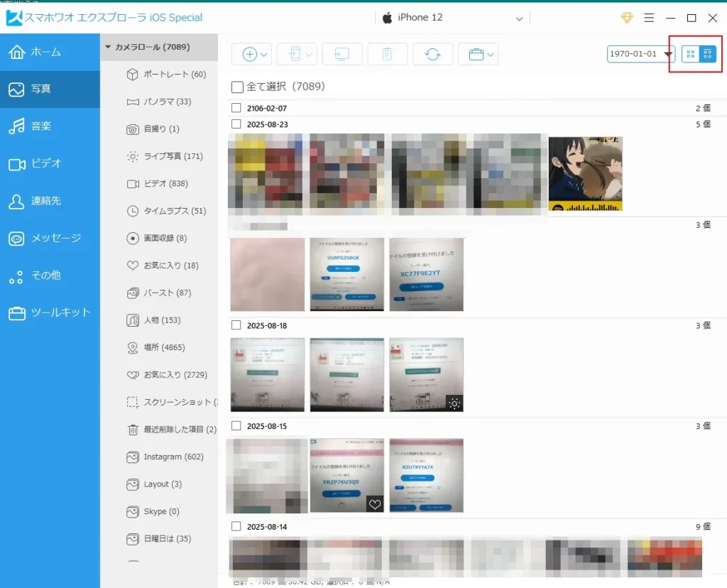
Task: Click the trash delete toolbar icon
Action: pos(387,55)
